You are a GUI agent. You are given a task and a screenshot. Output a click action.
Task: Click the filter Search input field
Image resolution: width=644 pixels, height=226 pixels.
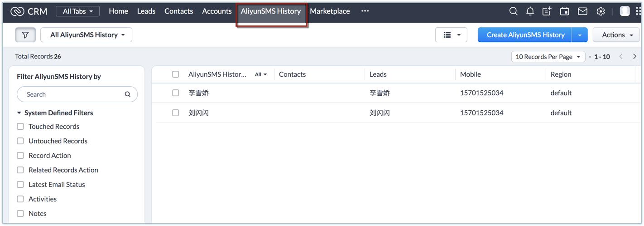(x=77, y=94)
